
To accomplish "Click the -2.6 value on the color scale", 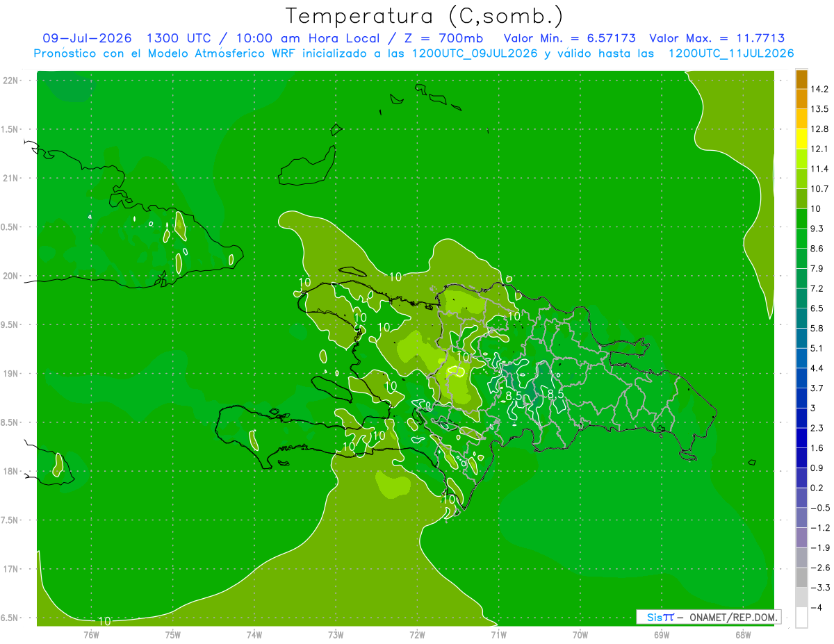I will 819,568.
